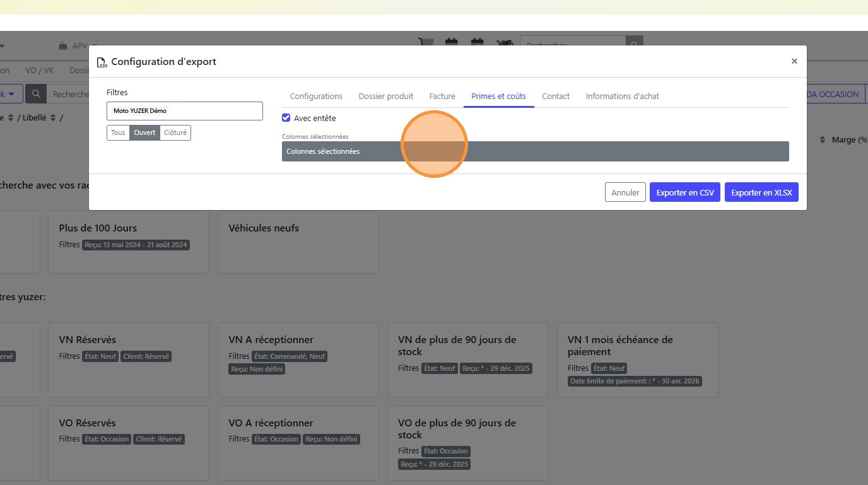Select the Ouvert status filter

click(x=144, y=132)
